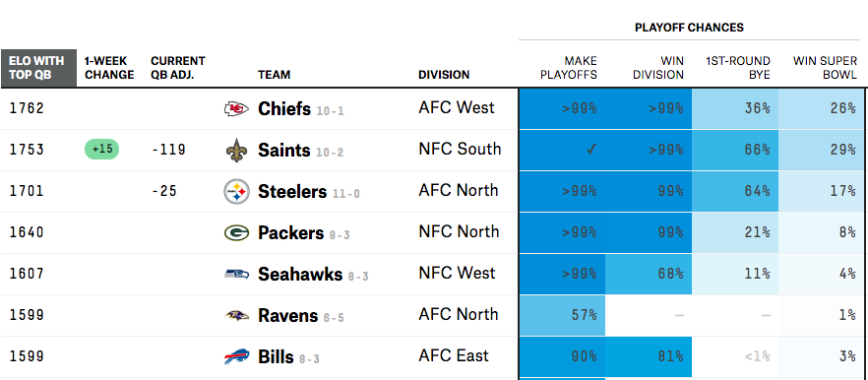Click the Seahawks team logo
The height and width of the screenshot is (380, 868).
click(x=236, y=274)
